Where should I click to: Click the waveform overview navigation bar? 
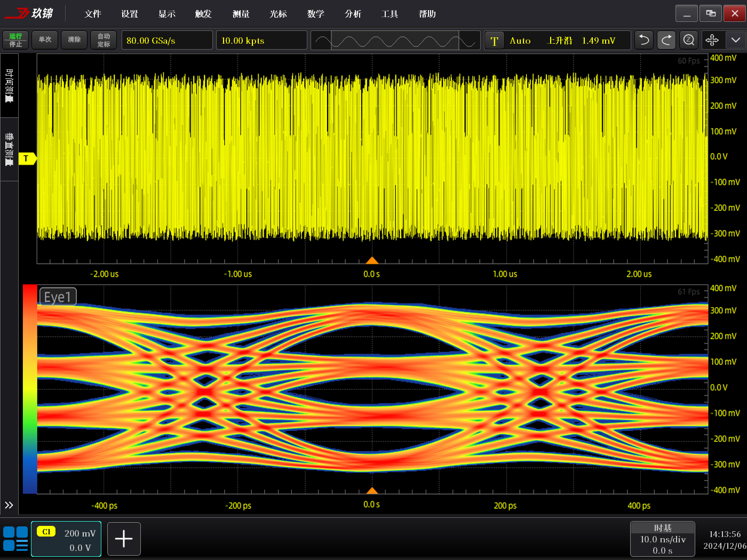coord(395,40)
